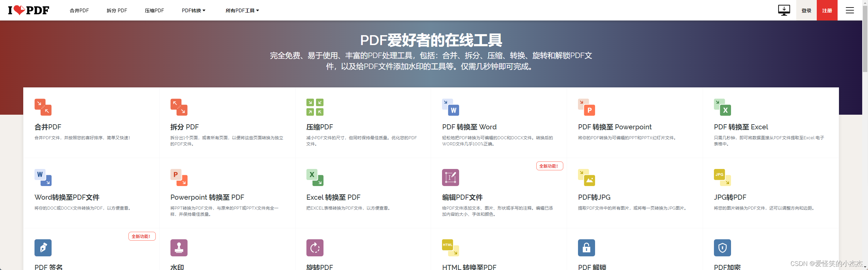The image size is (868, 270).
Task: Click the 拆分 PDF card title
Action: [184, 127]
